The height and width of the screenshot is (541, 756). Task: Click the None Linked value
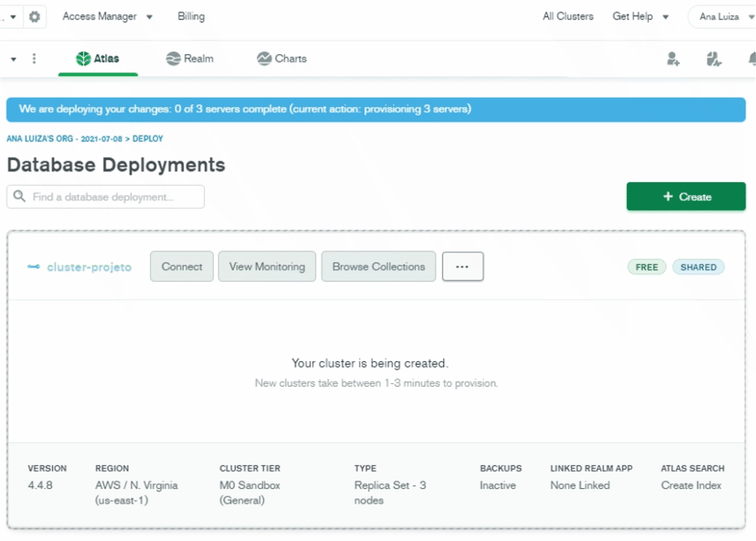580,486
